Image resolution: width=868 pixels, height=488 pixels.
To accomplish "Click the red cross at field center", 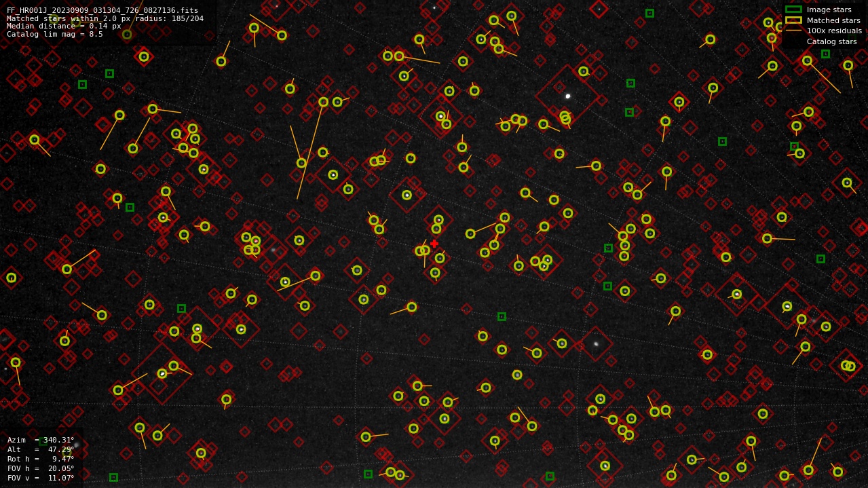I will coord(434,244).
